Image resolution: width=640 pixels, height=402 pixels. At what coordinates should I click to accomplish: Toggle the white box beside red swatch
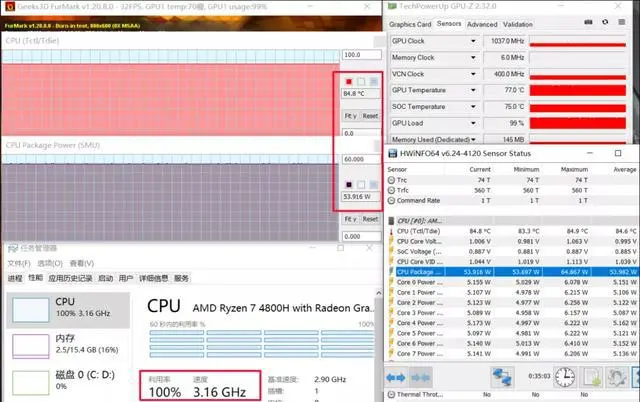pyautogui.click(x=361, y=82)
